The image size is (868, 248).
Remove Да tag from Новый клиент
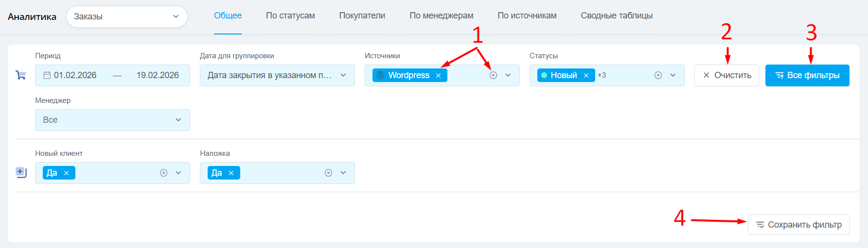tap(66, 173)
